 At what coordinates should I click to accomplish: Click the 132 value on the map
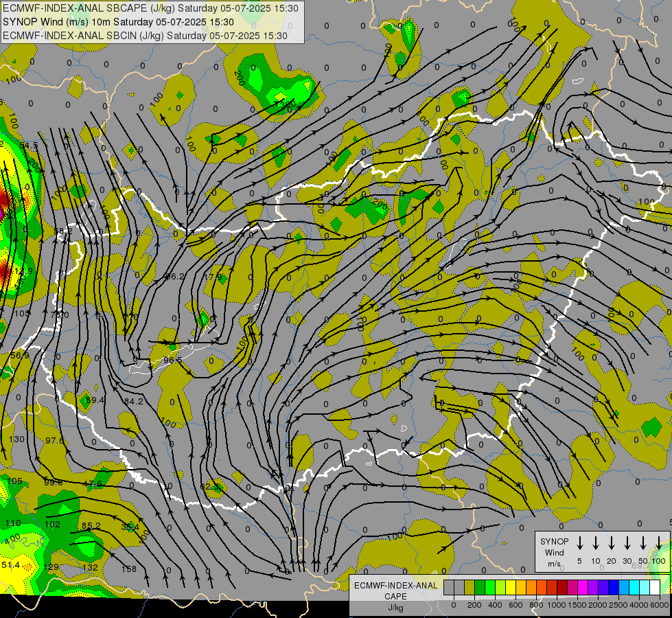(x=90, y=567)
